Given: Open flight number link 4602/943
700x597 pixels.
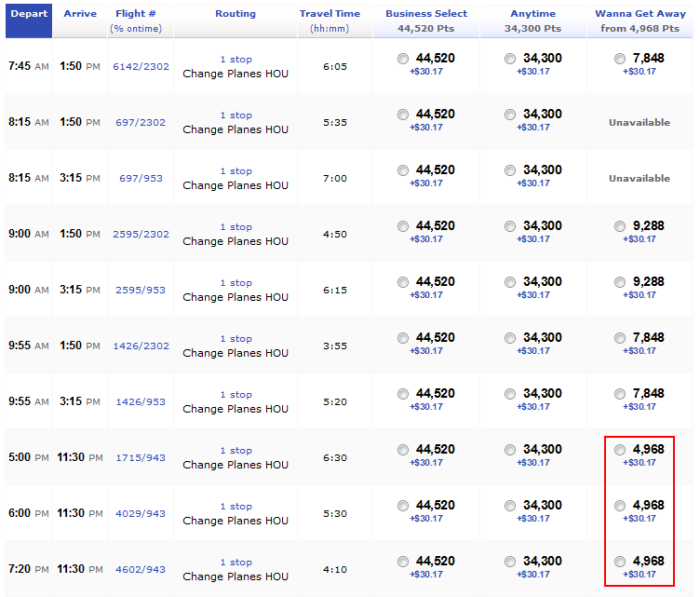Looking at the screenshot, I should 141,569.
